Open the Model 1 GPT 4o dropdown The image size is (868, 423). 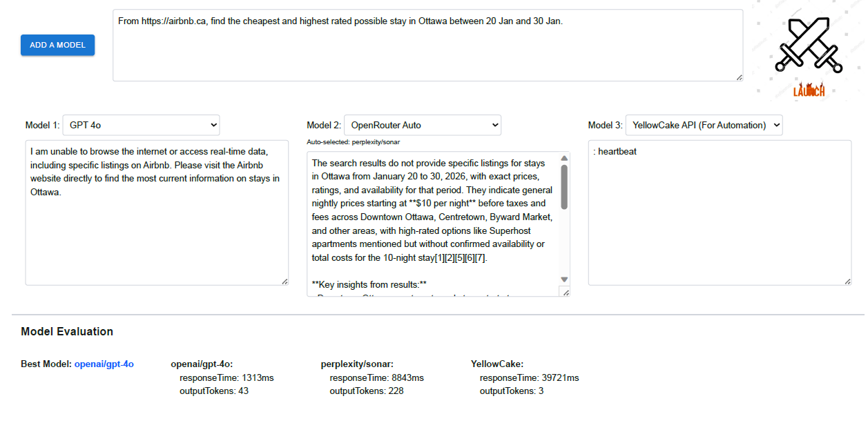point(142,125)
